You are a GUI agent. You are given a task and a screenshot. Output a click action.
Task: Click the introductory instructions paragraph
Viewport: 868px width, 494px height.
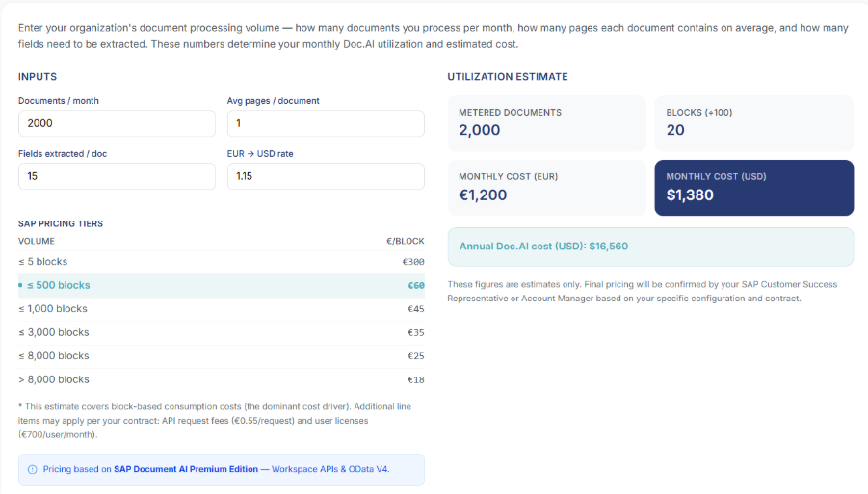[434, 36]
